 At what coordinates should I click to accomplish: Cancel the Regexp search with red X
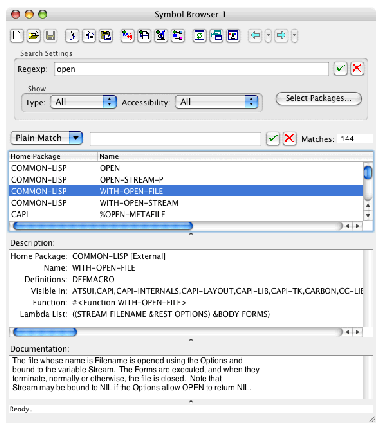tap(357, 69)
